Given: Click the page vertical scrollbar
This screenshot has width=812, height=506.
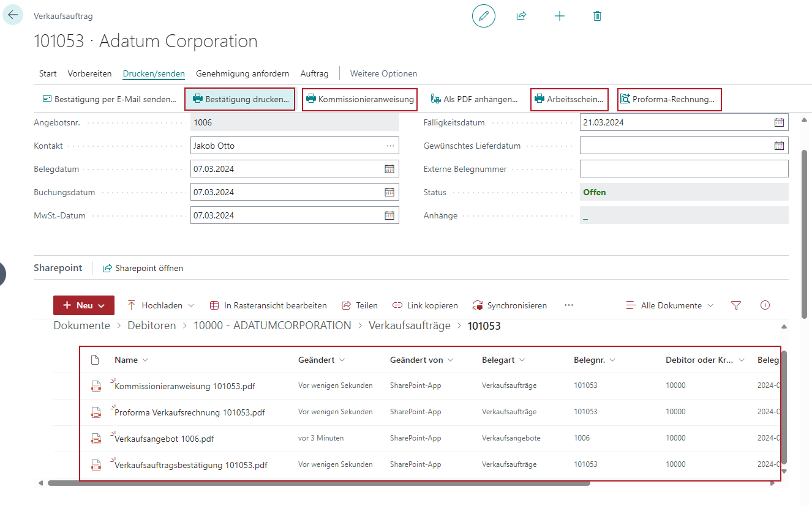Looking at the screenshot, I should pos(804,234).
